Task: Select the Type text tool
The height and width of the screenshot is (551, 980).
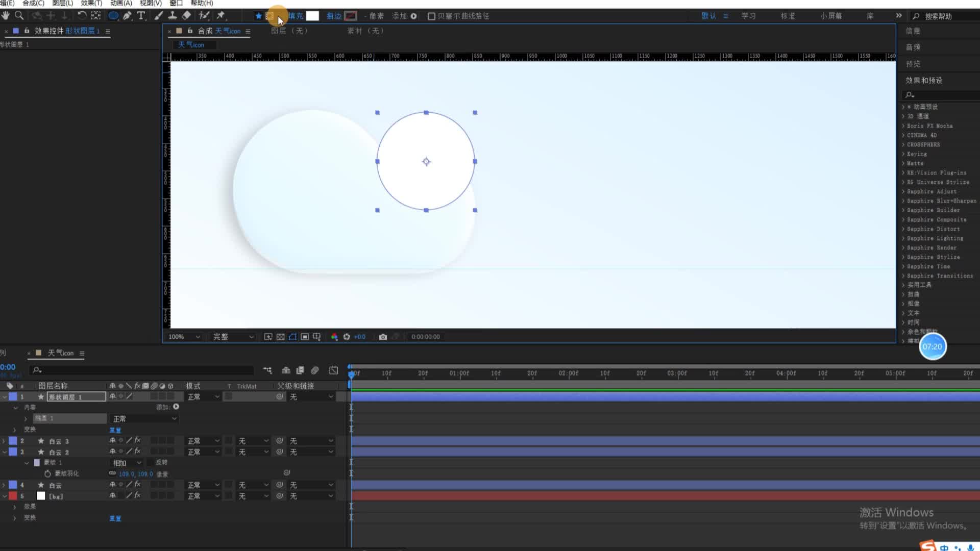Action: (141, 16)
